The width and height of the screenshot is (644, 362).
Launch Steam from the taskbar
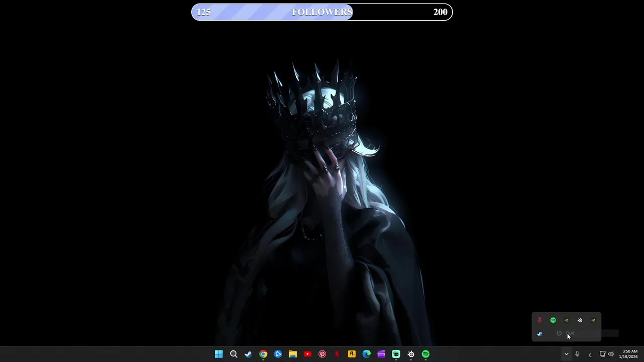click(248, 354)
